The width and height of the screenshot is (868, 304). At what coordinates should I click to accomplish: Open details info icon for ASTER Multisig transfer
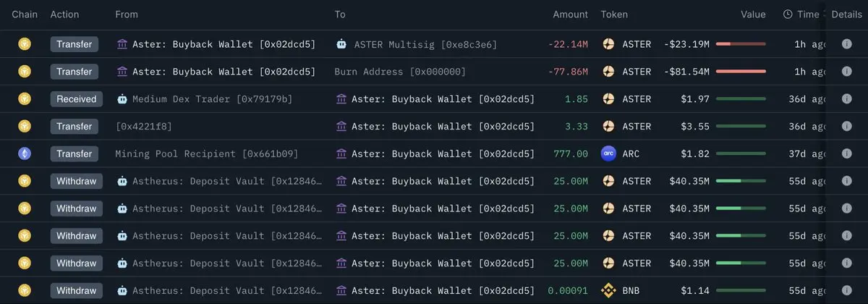(846, 44)
